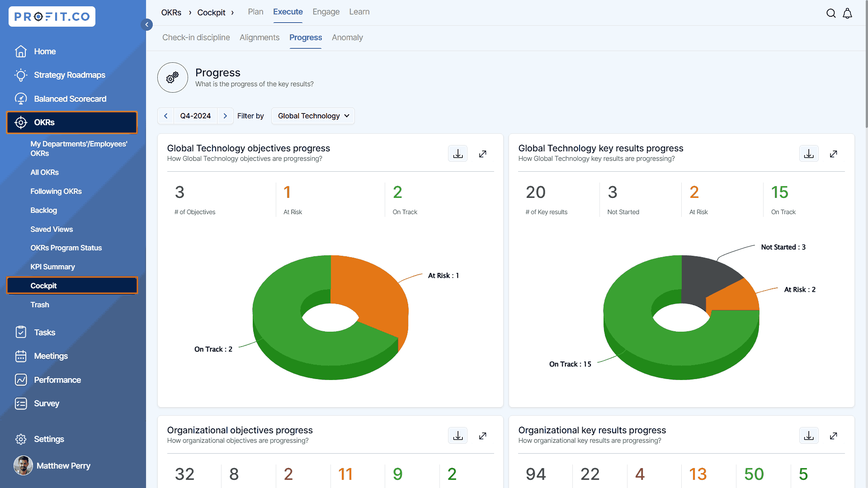
Task: Expand Global Technology key results chart
Action: [x=834, y=154]
